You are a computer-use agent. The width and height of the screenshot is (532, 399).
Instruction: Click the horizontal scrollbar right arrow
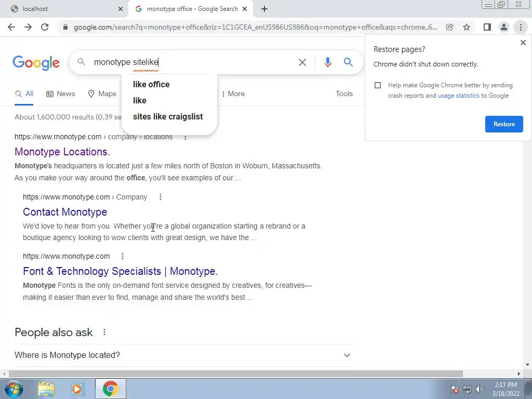(x=519, y=374)
